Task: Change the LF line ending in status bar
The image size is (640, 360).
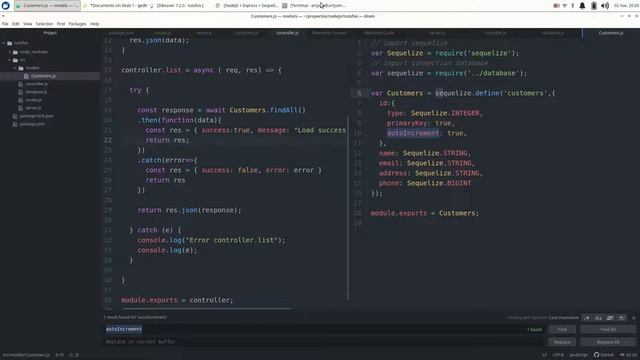Action: pos(544,355)
